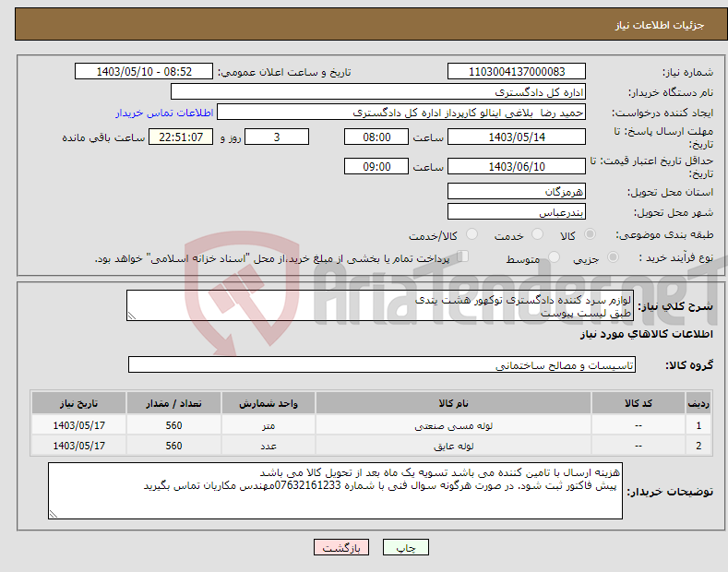Click the section heading اطلاعات کالاهای مورد نیاز
728x572 pixels.
(x=646, y=334)
